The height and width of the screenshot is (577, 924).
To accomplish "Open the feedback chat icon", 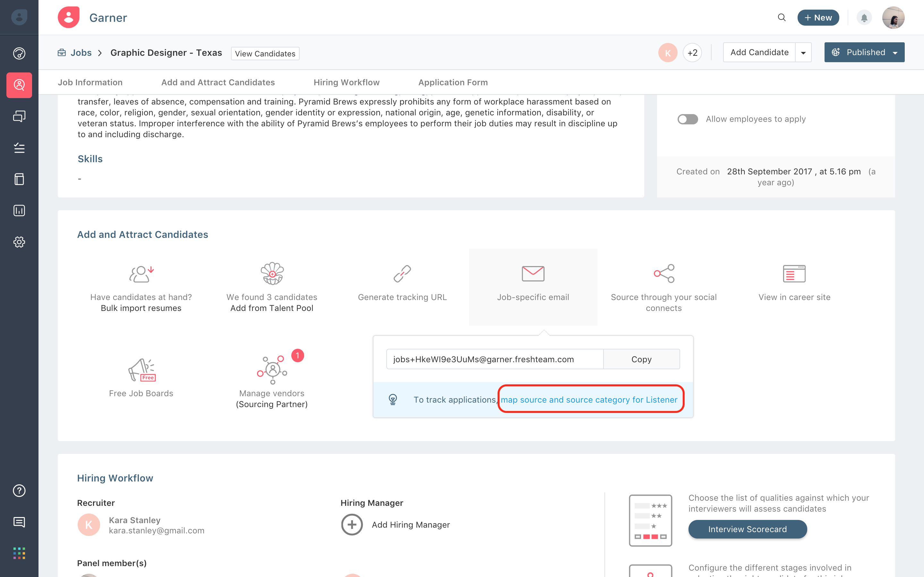I will tap(19, 522).
